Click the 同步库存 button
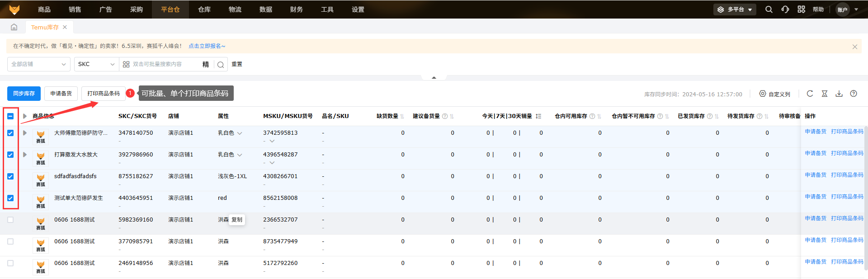 (24, 94)
